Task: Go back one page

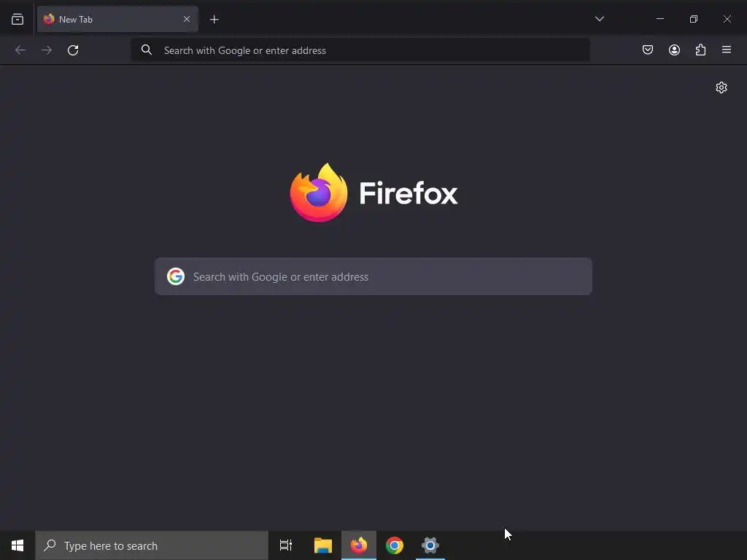Action: [20, 50]
